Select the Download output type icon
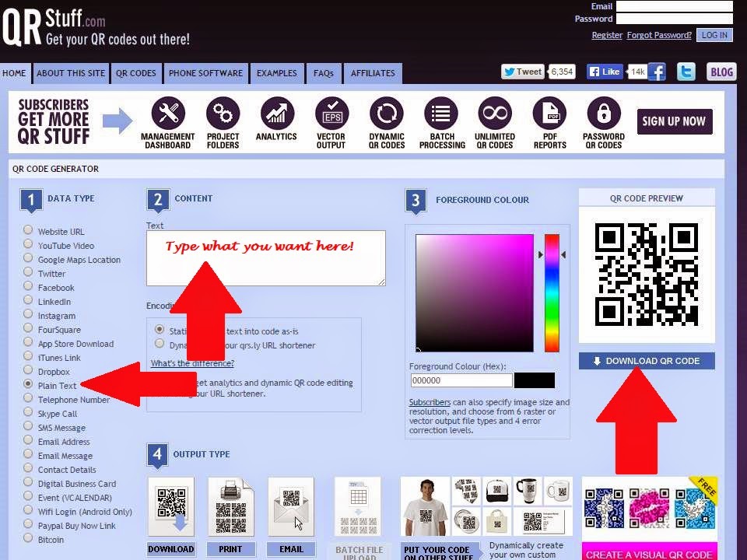The height and width of the screenshot is (560, 747). tap(171, 506)
